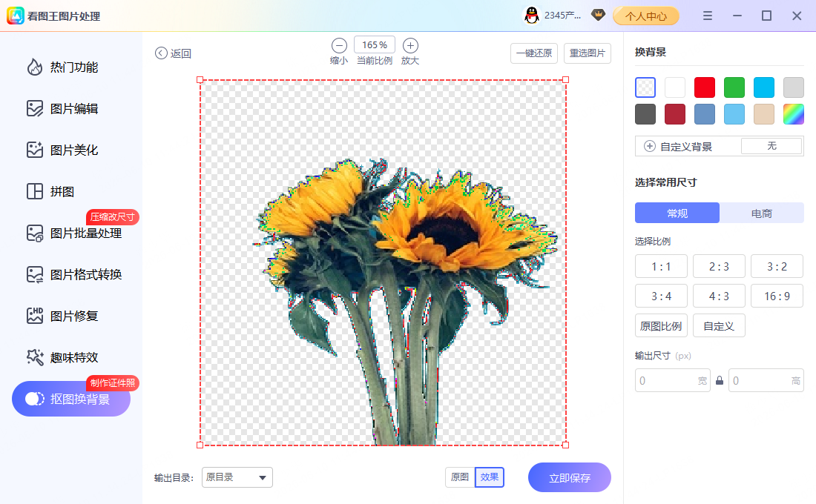Switch to the 电商 size tab
This screenshot has height=504, width=816.
click(x=761, y=213)
